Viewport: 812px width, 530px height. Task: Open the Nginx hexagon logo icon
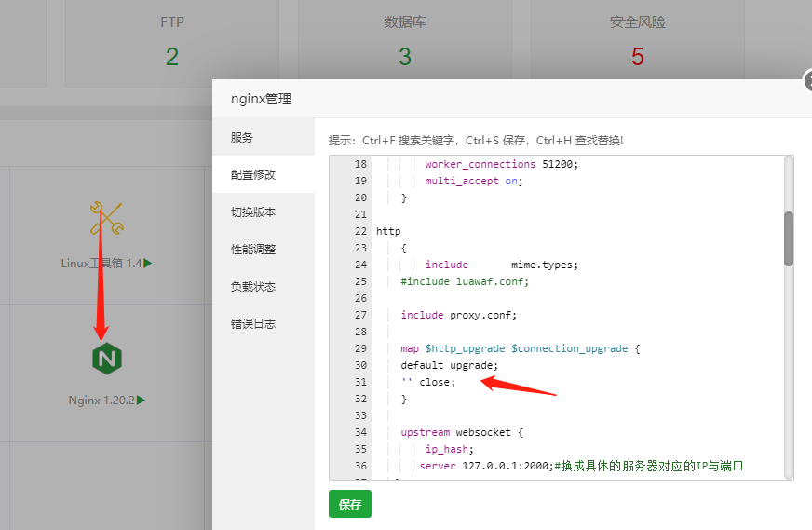tap(107, 359)
